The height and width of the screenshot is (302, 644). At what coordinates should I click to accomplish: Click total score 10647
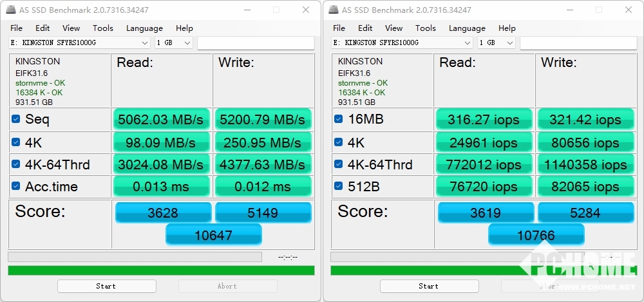(214, 235)
